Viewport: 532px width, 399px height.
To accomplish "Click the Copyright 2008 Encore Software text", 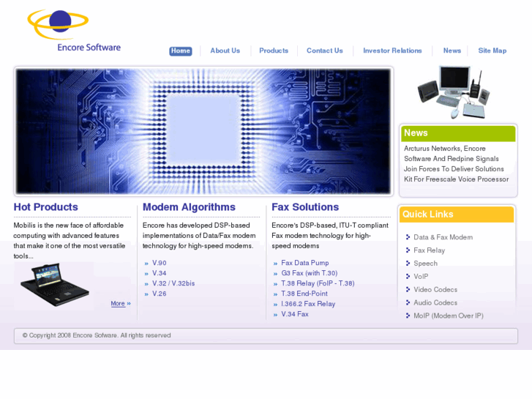I will click(x=97, y=335).
